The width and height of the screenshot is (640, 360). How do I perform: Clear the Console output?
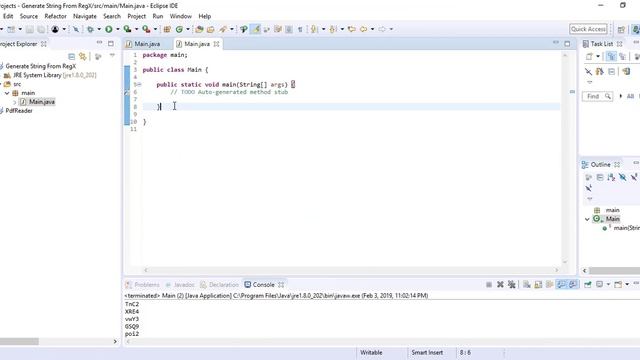pyautogui.click(x=527, y=284)
